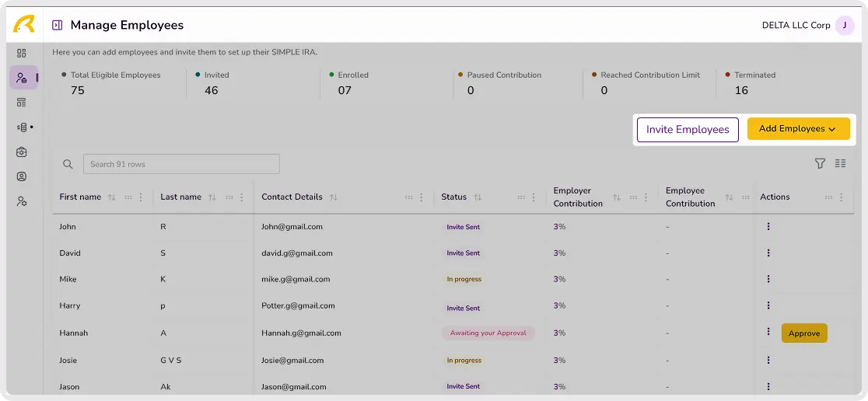Expand the sidebar with the panel toggle icon
This screenshot has height=401, width=868.
click(x=57, y=25)
